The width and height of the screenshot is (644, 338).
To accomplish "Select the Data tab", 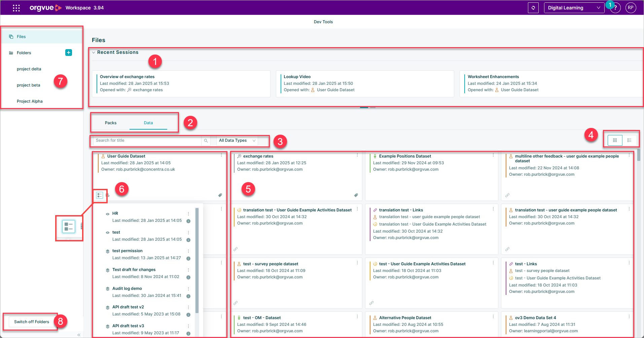I will click(x=148, y=123).
